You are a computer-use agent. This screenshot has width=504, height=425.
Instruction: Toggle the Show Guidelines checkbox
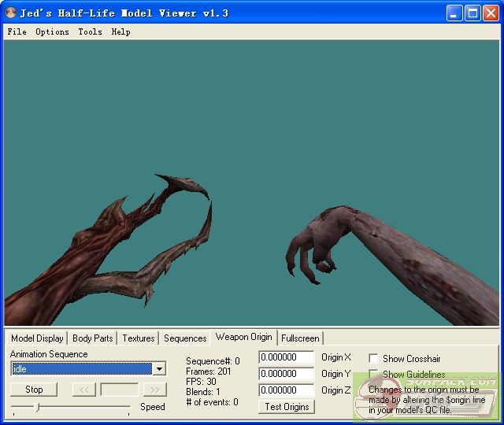tap(374, 375)
